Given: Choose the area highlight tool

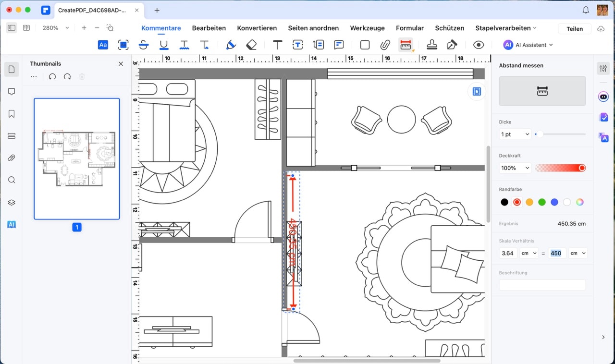Looking at the screenshot, I should click(123, 45).
